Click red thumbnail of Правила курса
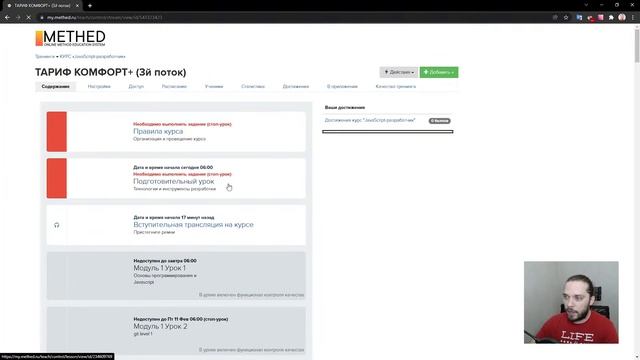Image resolution: width=640 pixels, height=360 pixels. click(57, 132)
